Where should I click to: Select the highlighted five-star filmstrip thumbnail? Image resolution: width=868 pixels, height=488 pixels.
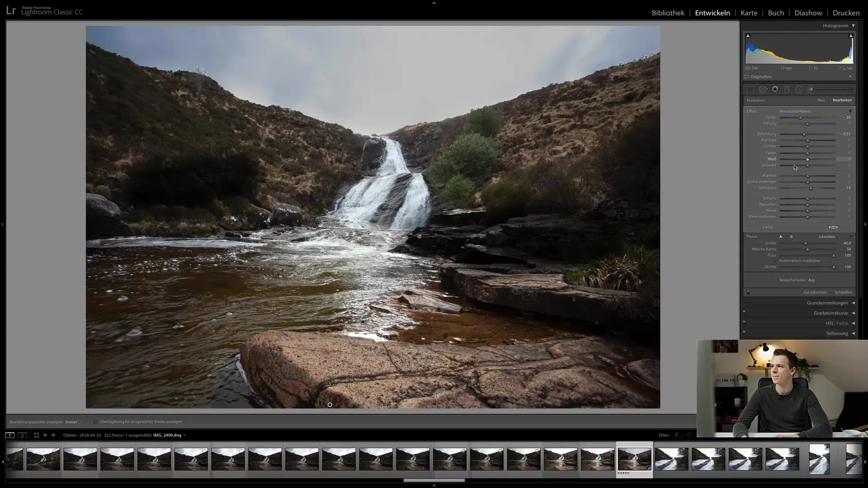[635, 460]
